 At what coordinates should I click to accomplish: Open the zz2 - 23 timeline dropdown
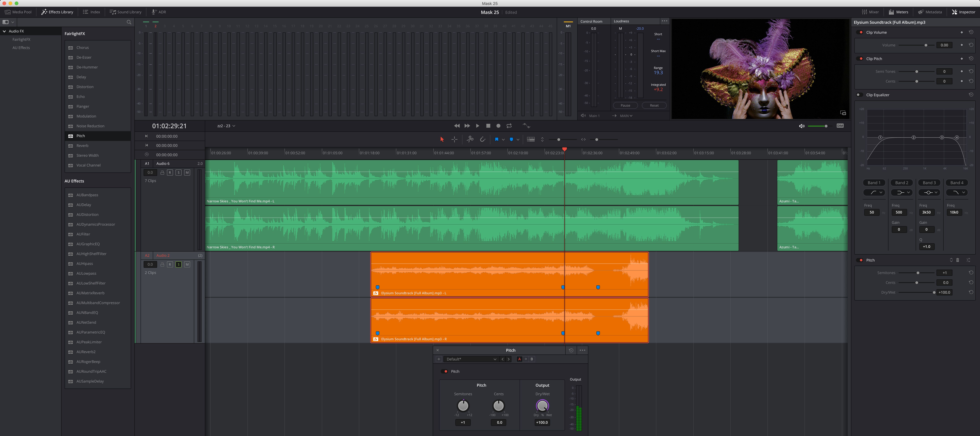[x=226, y=126]
